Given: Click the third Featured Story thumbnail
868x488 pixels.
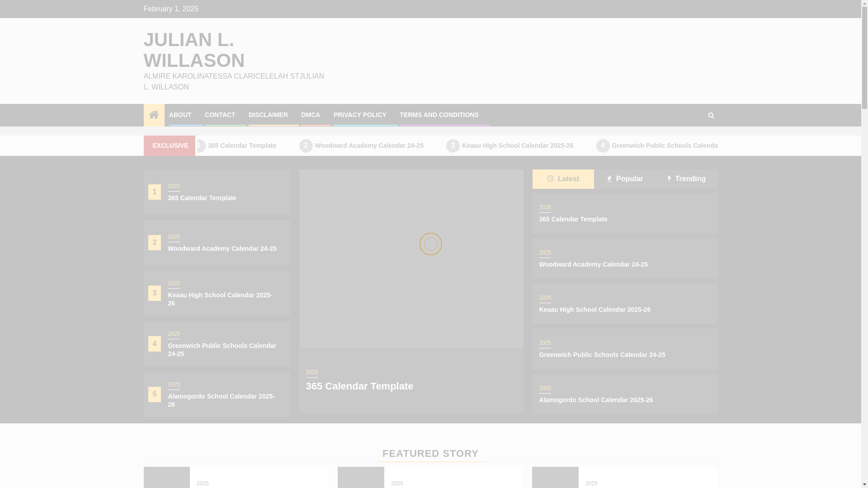Looking at the screenshot, I should (555, 477).
